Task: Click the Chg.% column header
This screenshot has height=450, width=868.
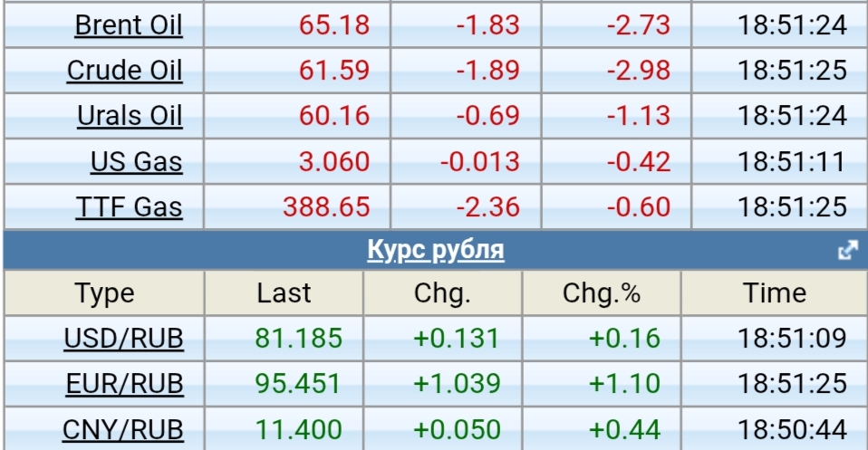Action: pos(602,292)
